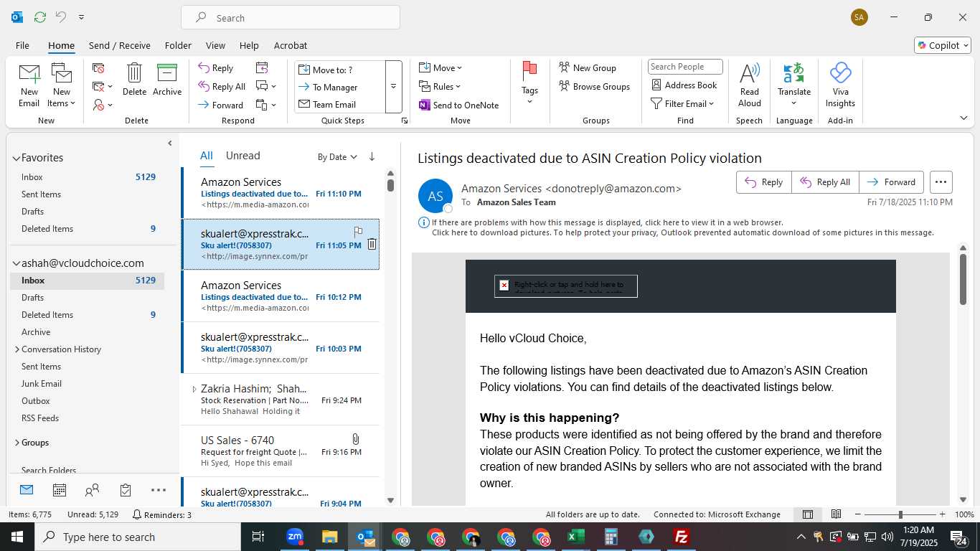Image resolution: width=980 pixels, height=551 pixels.
Task: Click the Undo arrow in title bar
Action: tap(60, 17)
